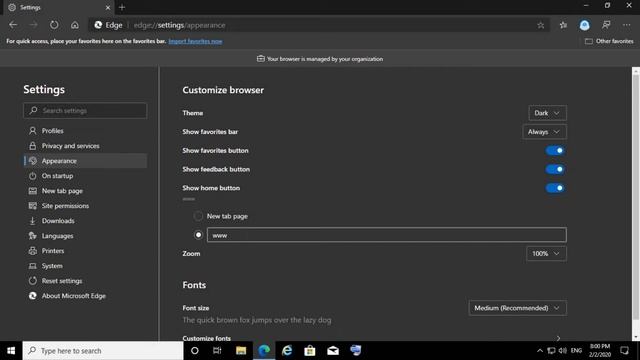Open Show favorites bar Always dropdown

coord(544,132)
